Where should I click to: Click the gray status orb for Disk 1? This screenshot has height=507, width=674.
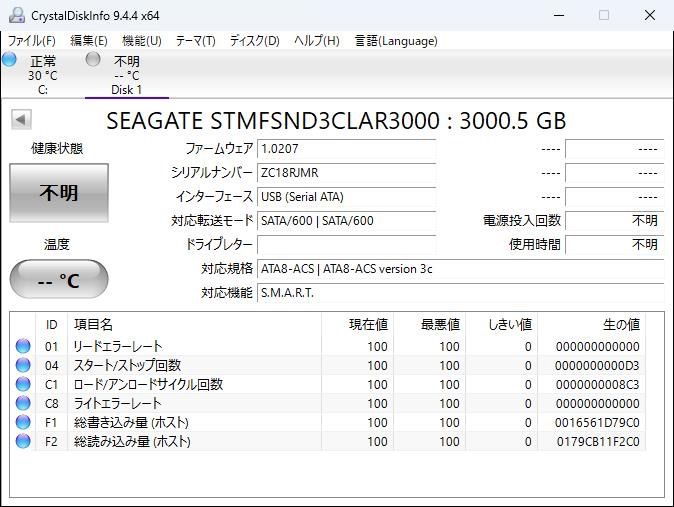tap(93, 59)
